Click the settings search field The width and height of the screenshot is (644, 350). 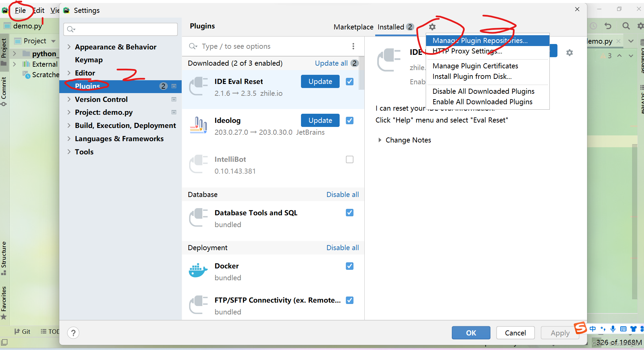120,29
